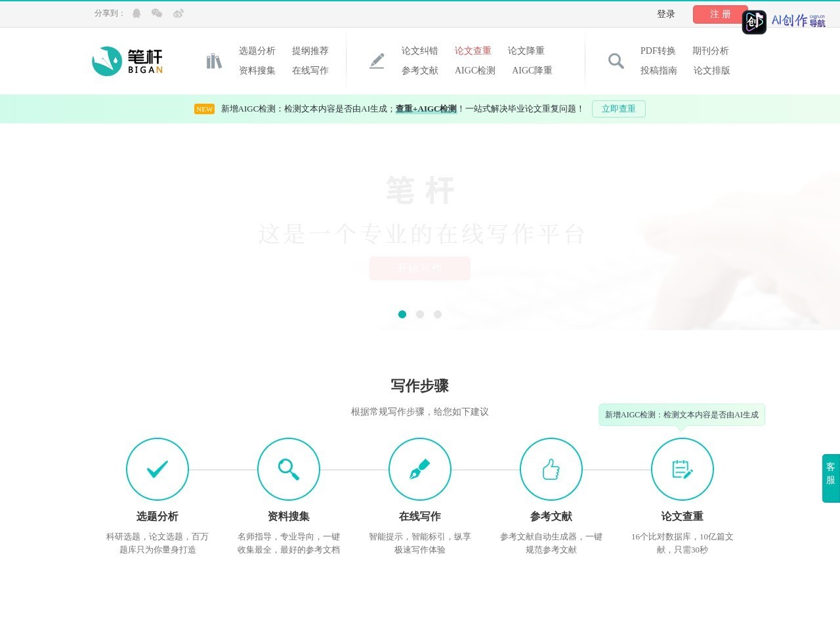Screen dimensions: 840x630
Task: Click the description 智能提示，智能标引，纵享极速写作体验
Action: [420, 543]
